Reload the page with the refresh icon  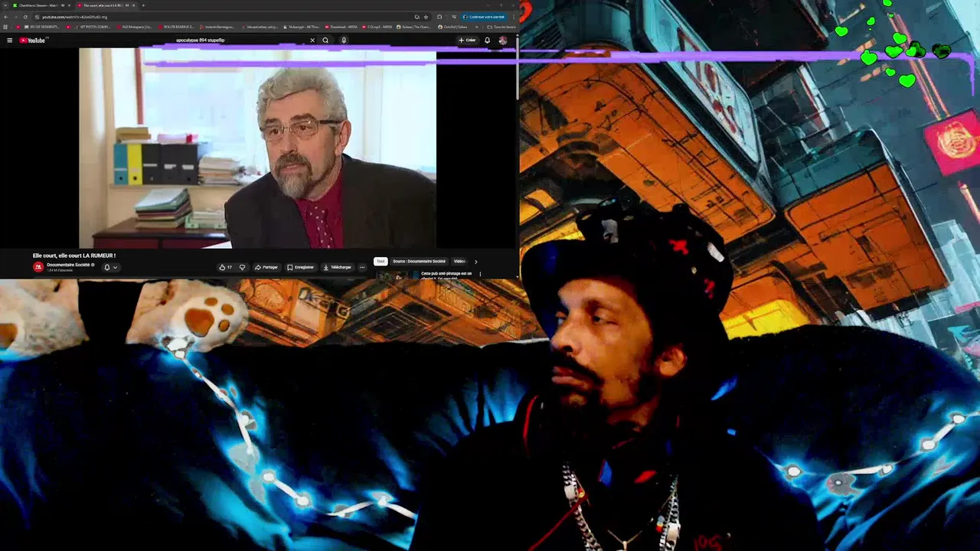25,17
